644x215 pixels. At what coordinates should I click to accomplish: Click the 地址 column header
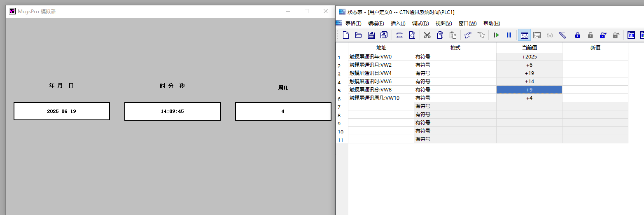click(x=381, y=48)
